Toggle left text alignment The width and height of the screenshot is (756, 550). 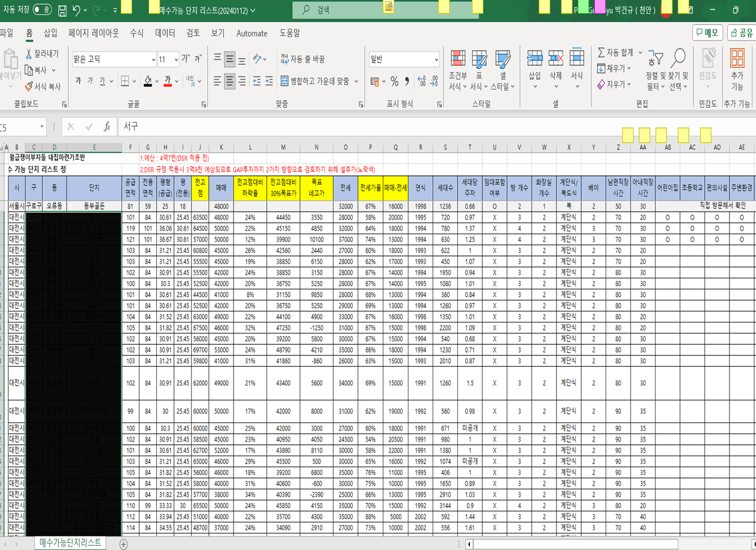[217, 81]
